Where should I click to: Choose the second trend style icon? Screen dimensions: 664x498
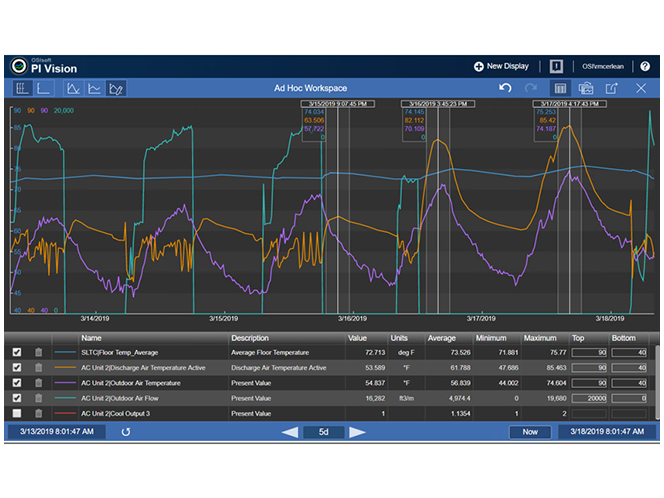pyautogui.click(x=94, y=89)
